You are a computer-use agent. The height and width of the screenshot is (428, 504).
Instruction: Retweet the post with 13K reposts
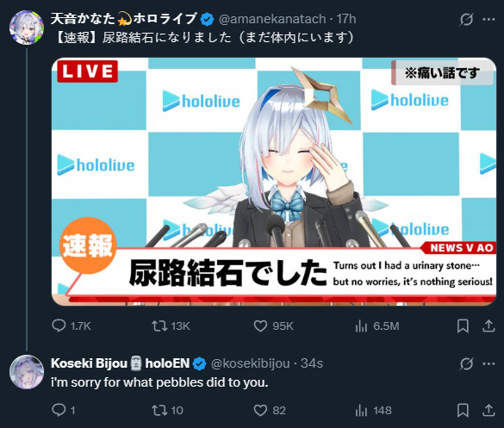click(x=159, y=326)
